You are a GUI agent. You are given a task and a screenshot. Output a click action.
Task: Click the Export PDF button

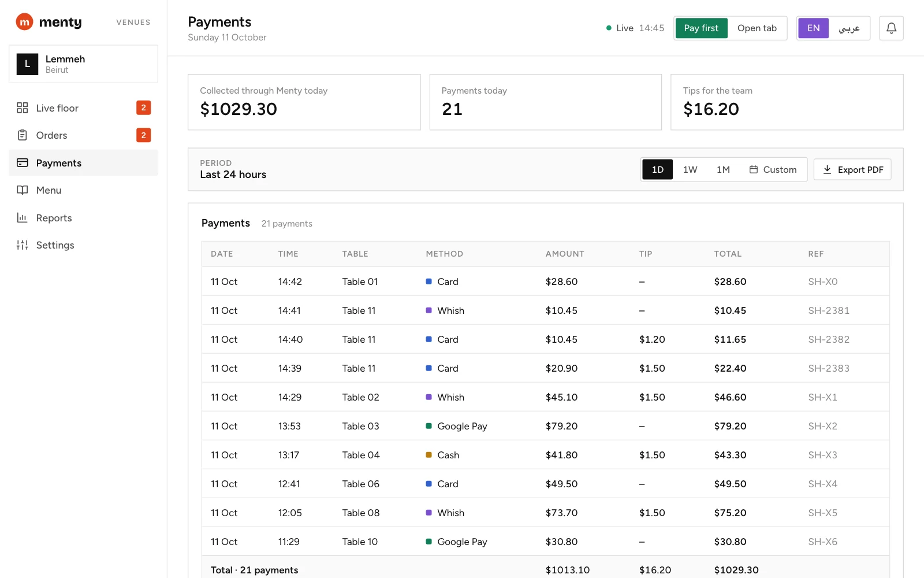point(852,169)
